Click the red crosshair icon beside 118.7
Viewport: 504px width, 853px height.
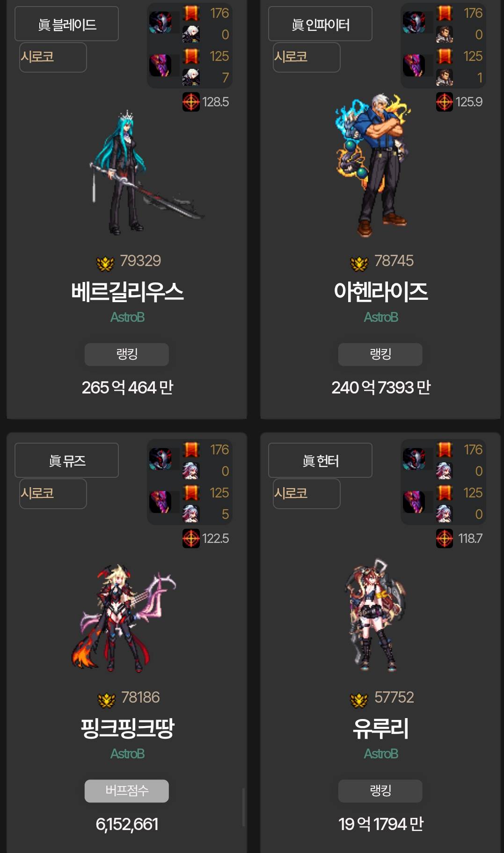coord(445,538)
